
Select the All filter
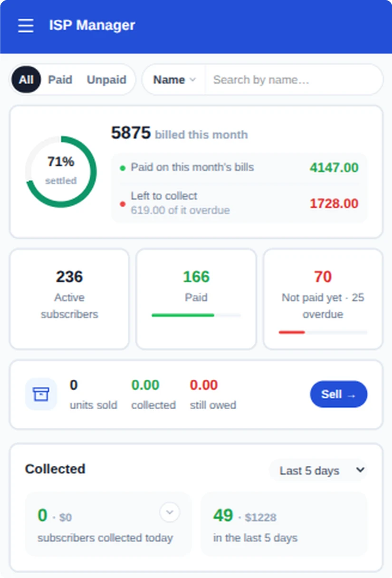pos(26,79)
